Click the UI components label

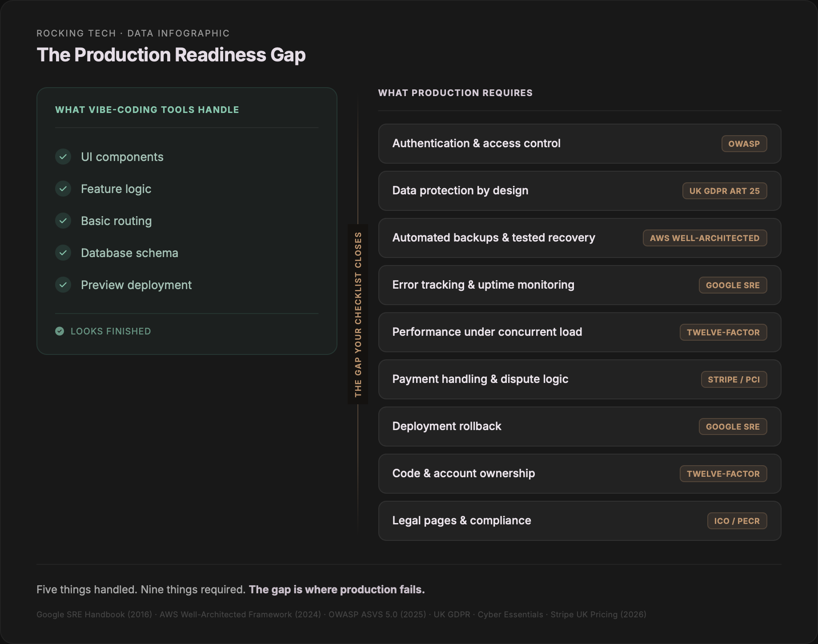pyautogui.click(x=122, y=157)
